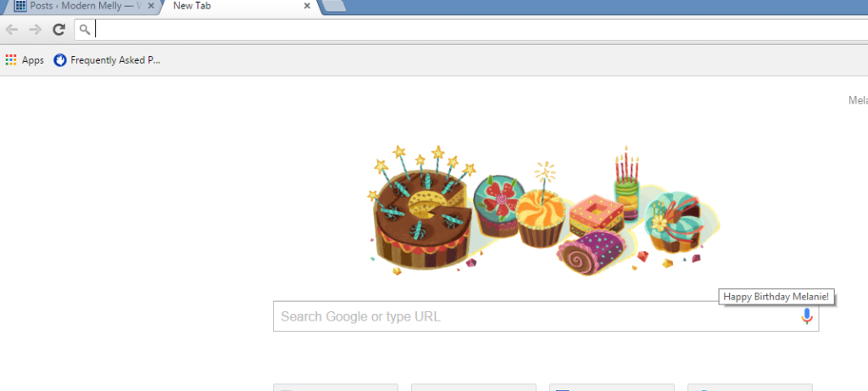
Task: Click the browser Back arrow
Action: (12, 30)
